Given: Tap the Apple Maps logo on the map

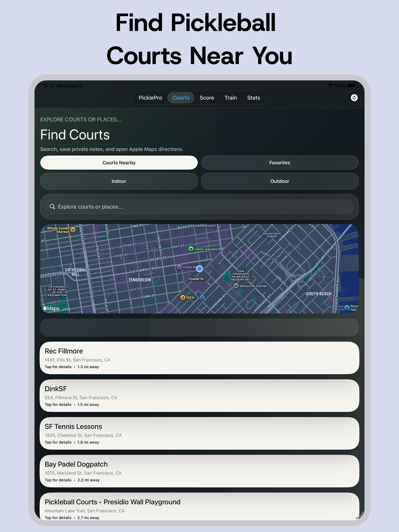Looking at the screenshot, I should (x=51, y=308).
